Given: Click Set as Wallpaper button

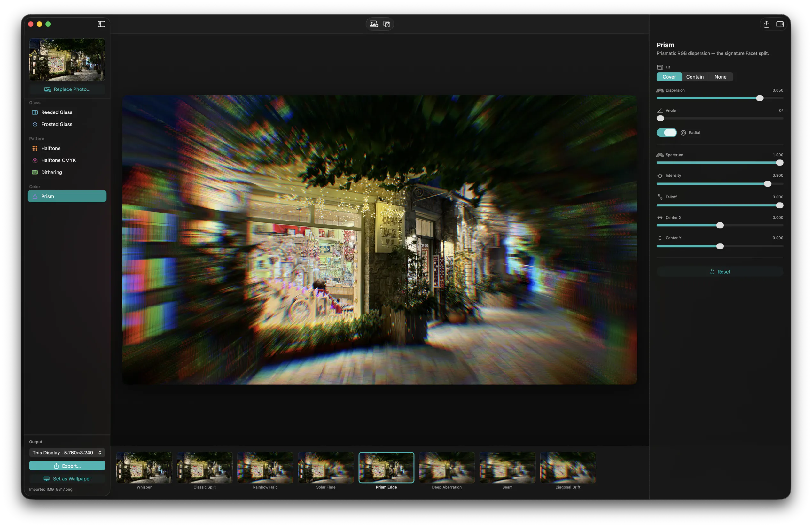Looking at the screenshot, I should pyautogui.click(x=67, y=479).
